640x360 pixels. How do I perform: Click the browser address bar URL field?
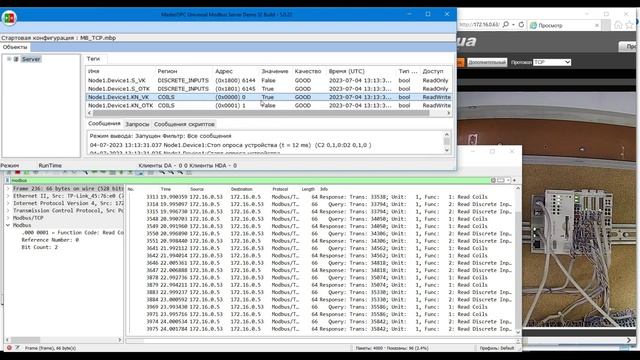[479, 25]
